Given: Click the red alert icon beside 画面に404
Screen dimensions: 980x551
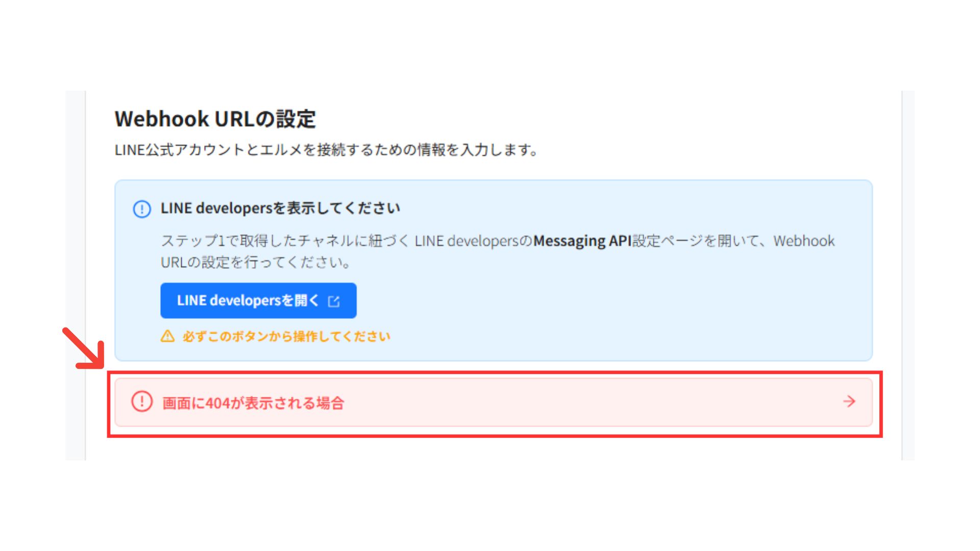Looking at the screenshot, I should 142,402.
